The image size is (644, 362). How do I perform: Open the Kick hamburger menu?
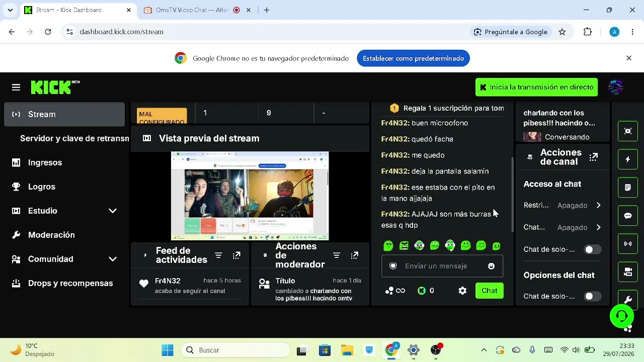point(16,87)
